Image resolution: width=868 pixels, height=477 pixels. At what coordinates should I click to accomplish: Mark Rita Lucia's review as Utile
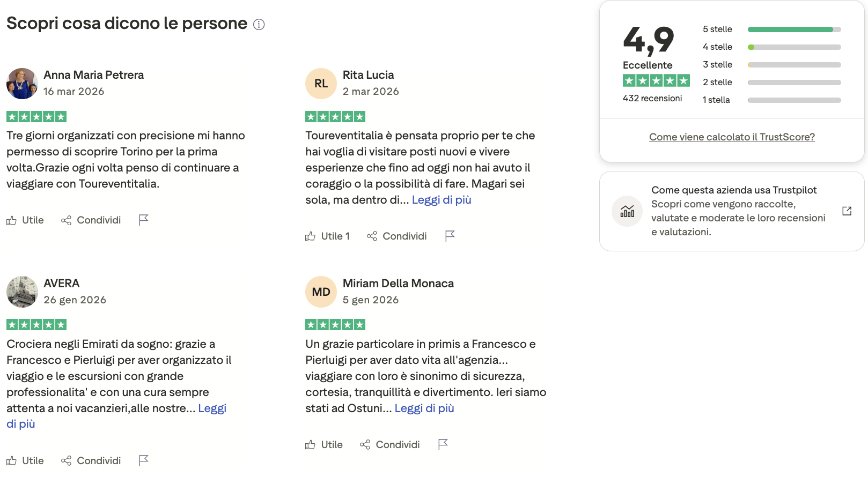[x=327, y=236]
